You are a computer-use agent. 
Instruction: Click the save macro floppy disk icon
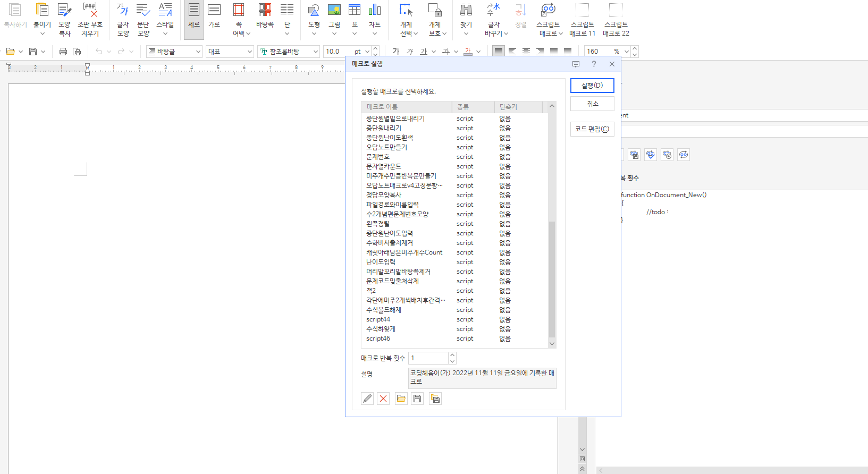418,399
